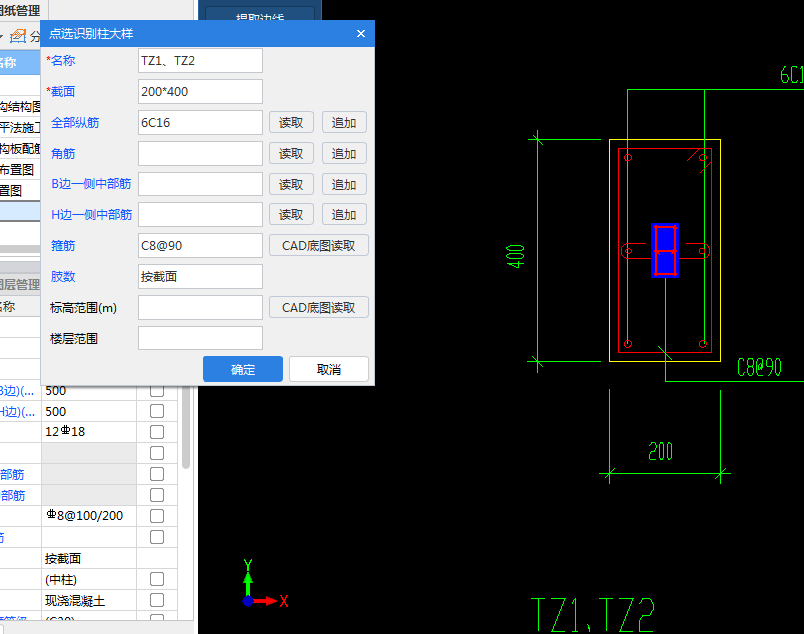Click the 楼层范围 input field

tap(200, 339)
